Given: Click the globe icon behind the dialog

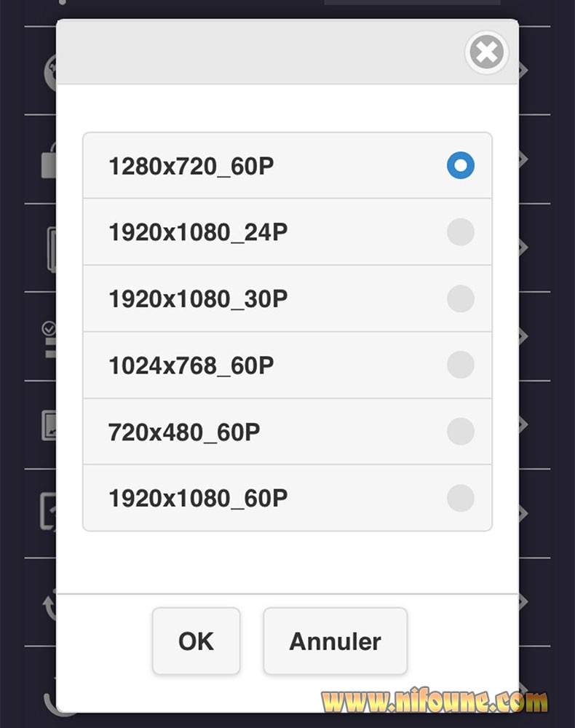Looking at the screenshot, I should coord(50,72).
